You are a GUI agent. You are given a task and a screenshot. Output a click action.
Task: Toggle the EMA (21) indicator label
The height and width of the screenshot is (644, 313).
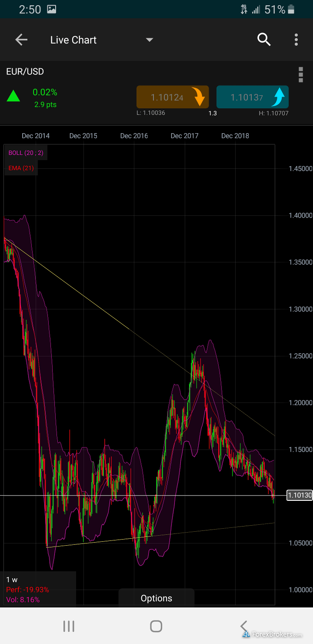21,168
